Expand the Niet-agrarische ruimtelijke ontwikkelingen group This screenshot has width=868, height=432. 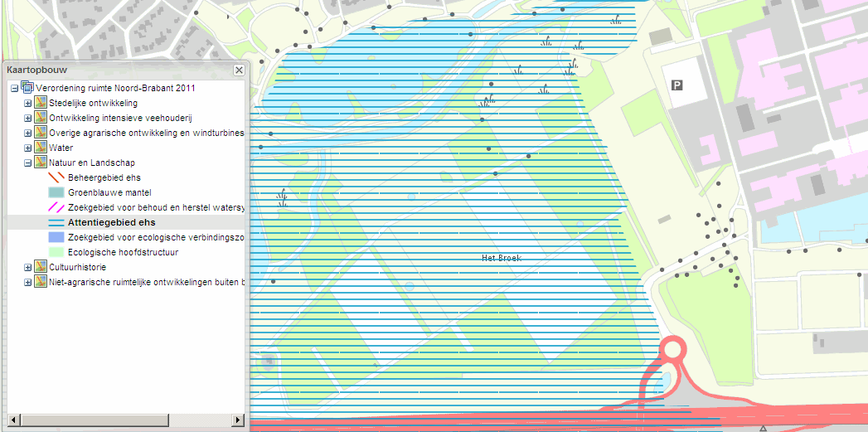click(27, 283)
